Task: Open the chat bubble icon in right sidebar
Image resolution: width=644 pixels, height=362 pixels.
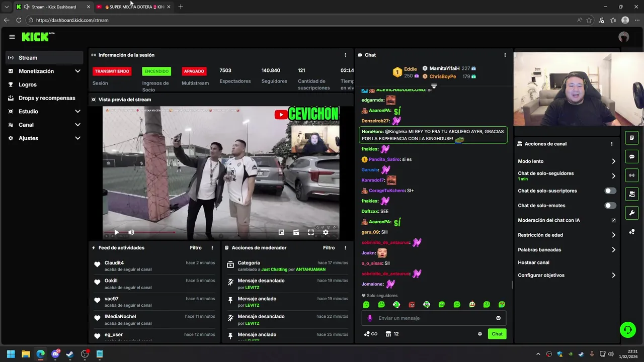Action: [x=632, y=157]
